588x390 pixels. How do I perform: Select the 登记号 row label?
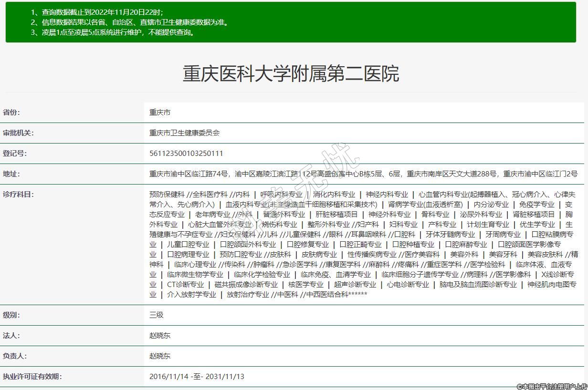tap(15, 154)
